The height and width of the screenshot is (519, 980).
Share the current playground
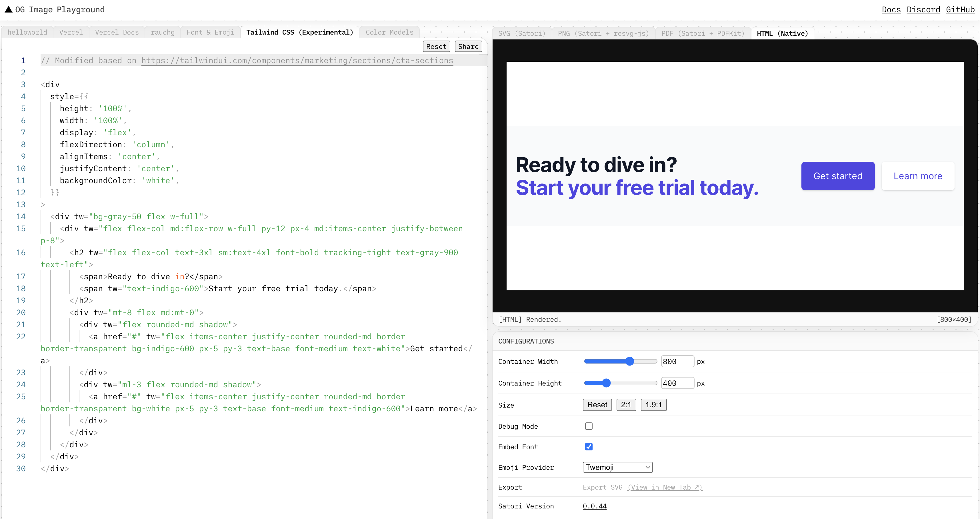pos(468,46)
